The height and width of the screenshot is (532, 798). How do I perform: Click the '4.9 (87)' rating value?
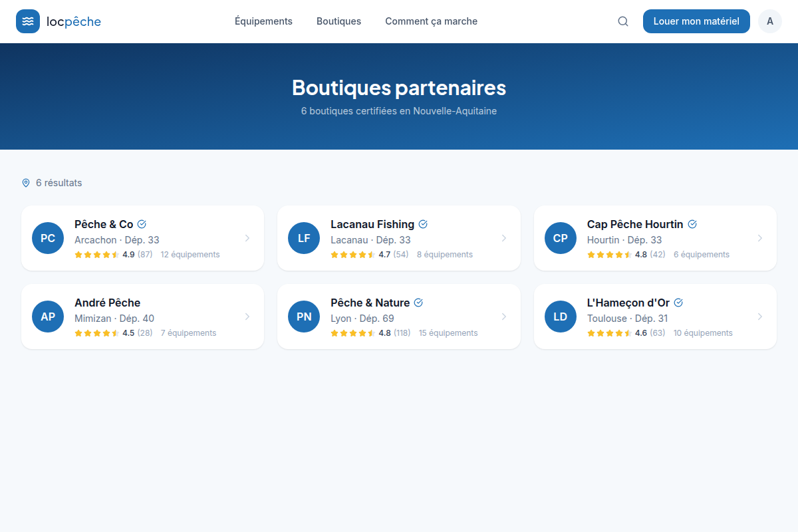coord(138,255)
